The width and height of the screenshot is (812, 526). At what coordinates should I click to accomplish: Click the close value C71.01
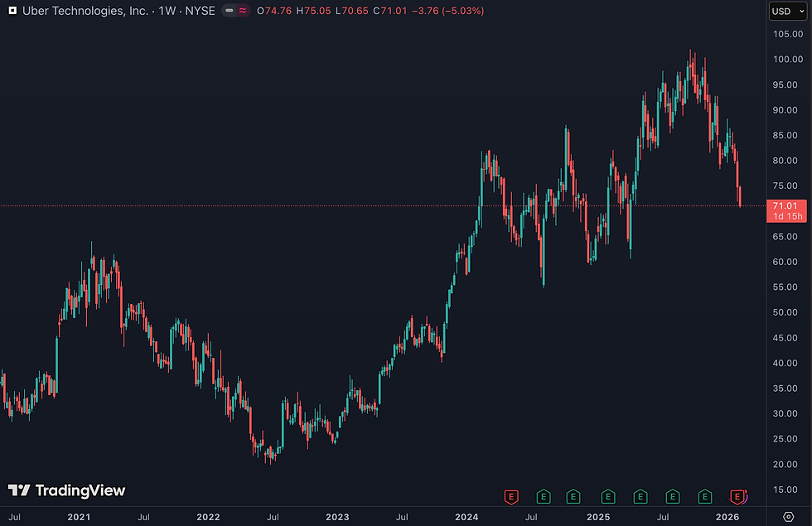[x=390, y=11]
